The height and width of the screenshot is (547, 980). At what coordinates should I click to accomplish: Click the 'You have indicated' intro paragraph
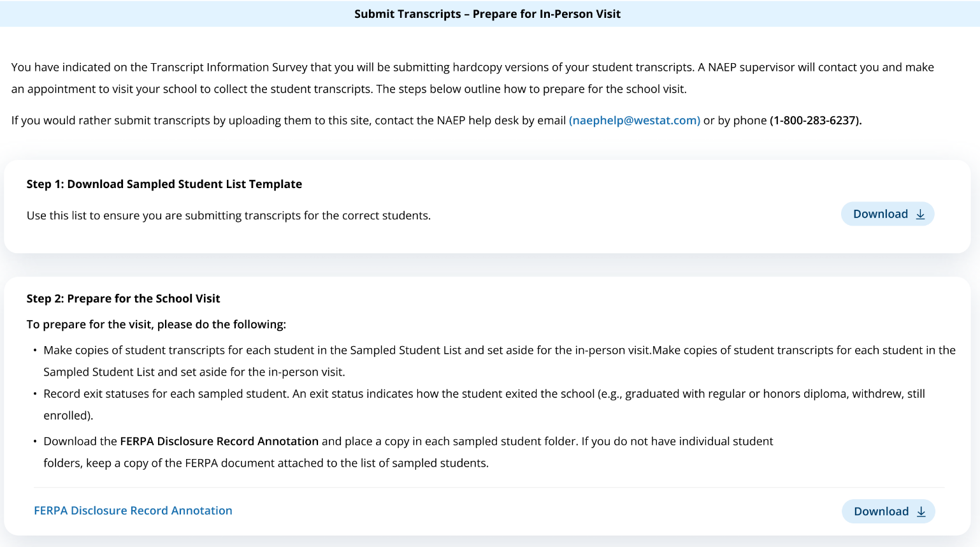[472, 68]
